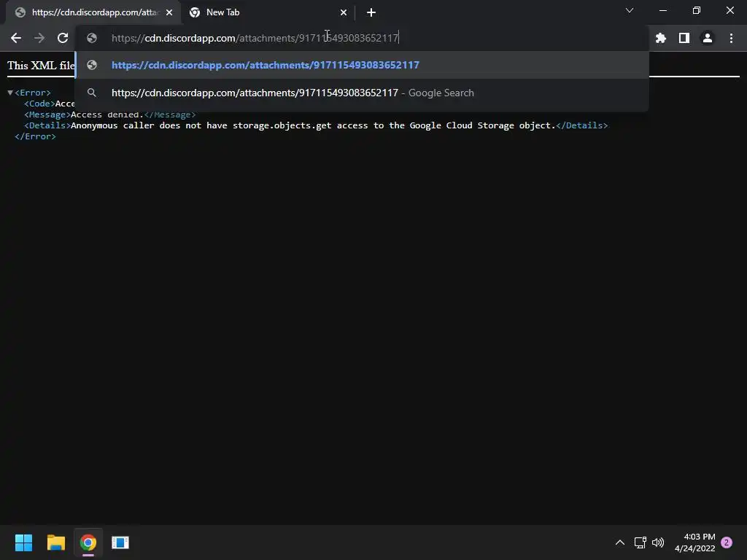Click the Details tag error text
This screenshot has width=747, height=560.
point(313,125)
